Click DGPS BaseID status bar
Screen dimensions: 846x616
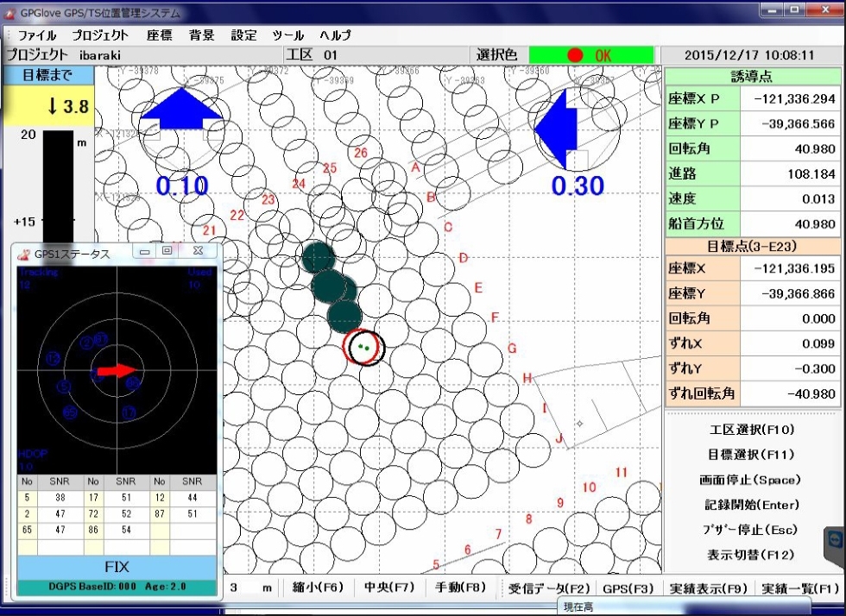coord(117,587)
